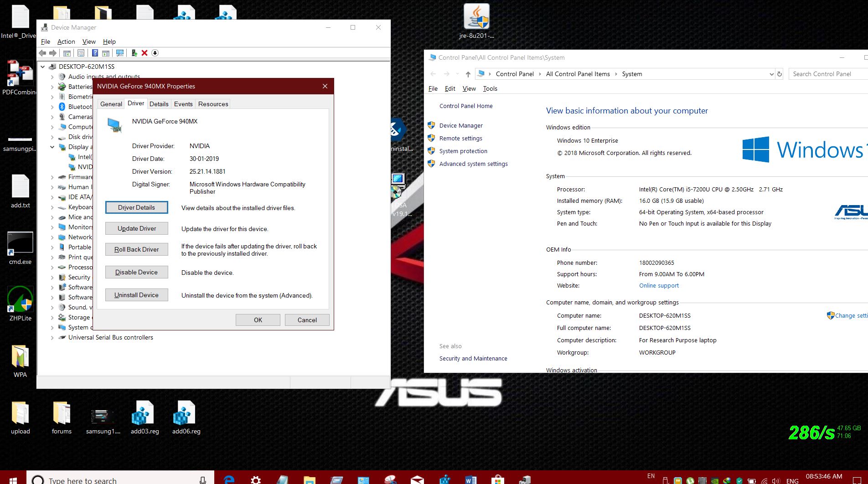Confirm the properties dialog with OK
This screenshot has width=868, height=484.
[x=258, y=320]
